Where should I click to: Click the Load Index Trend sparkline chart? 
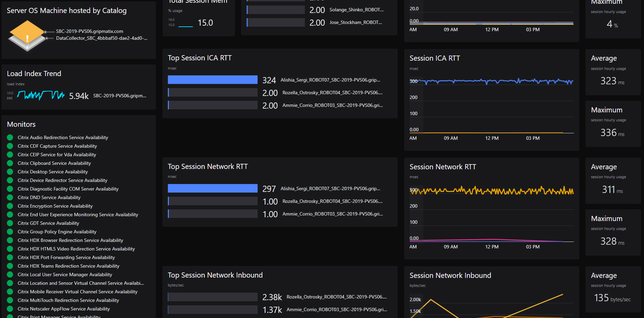coord(41,96)
